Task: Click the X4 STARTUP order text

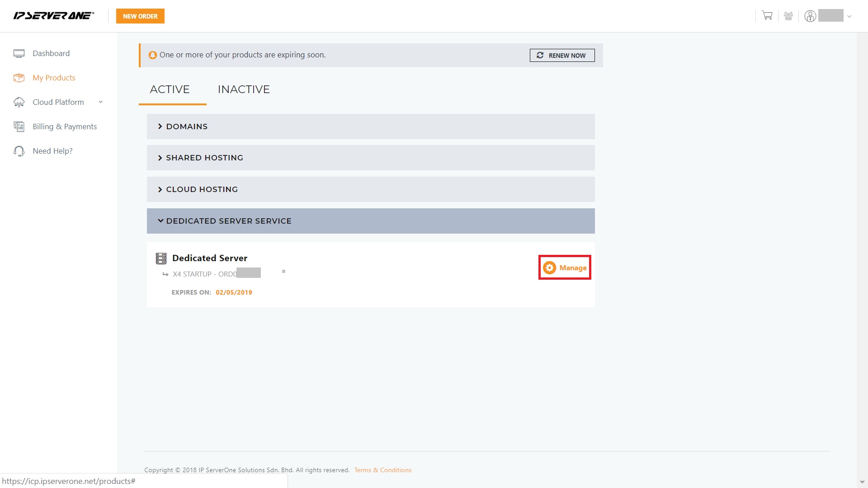Action: coord(204,274)
